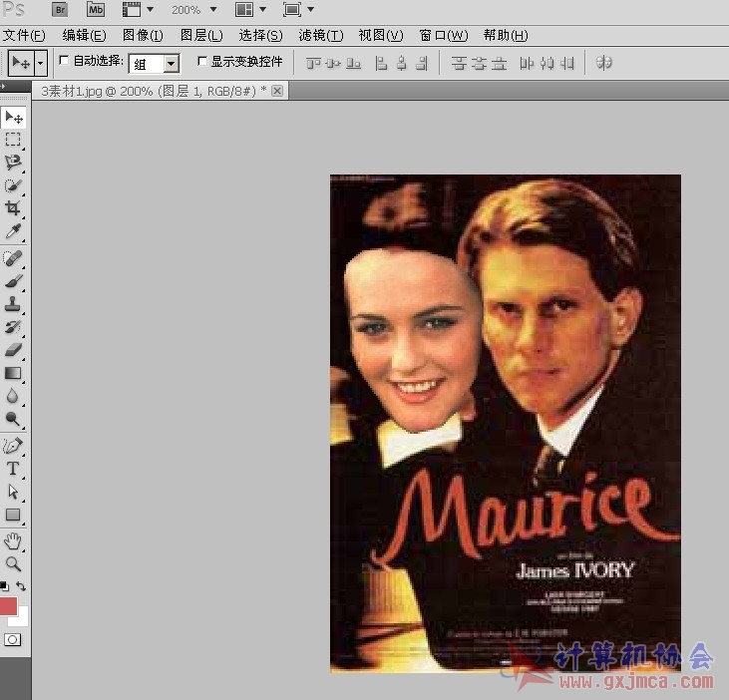The image size is (729, 700).
Task: Open Mini Bridge via Mb icon
Action: [x=96, y=9]
